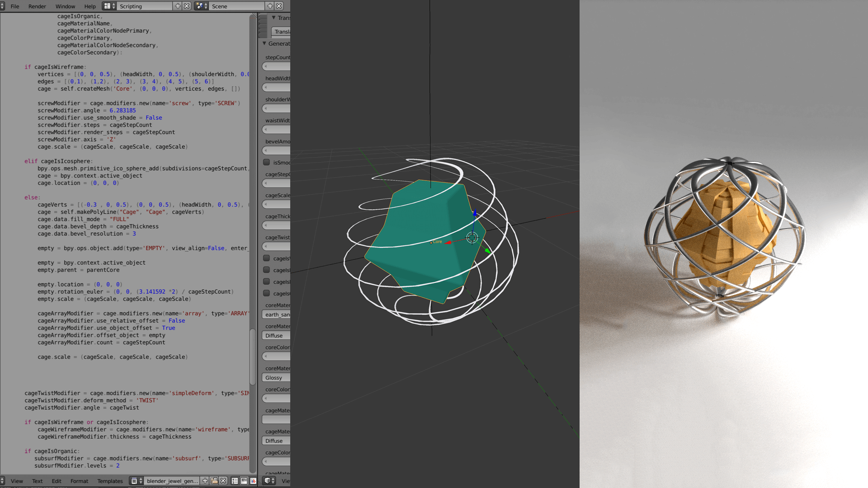Collapse the Generate panel triangle
Screen dimensions: 868x488
pos(264,43)
